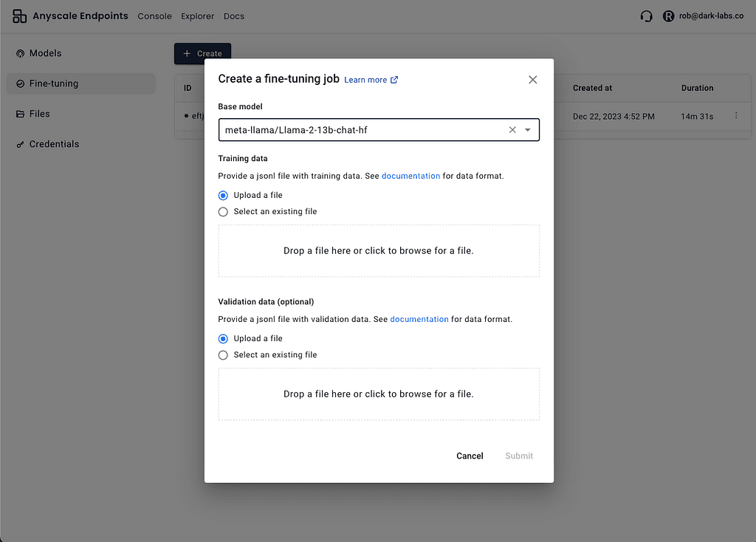The width and height of the screenshot is (756, 542).
Task: Click the training data file drop zone
Action: 379,251
